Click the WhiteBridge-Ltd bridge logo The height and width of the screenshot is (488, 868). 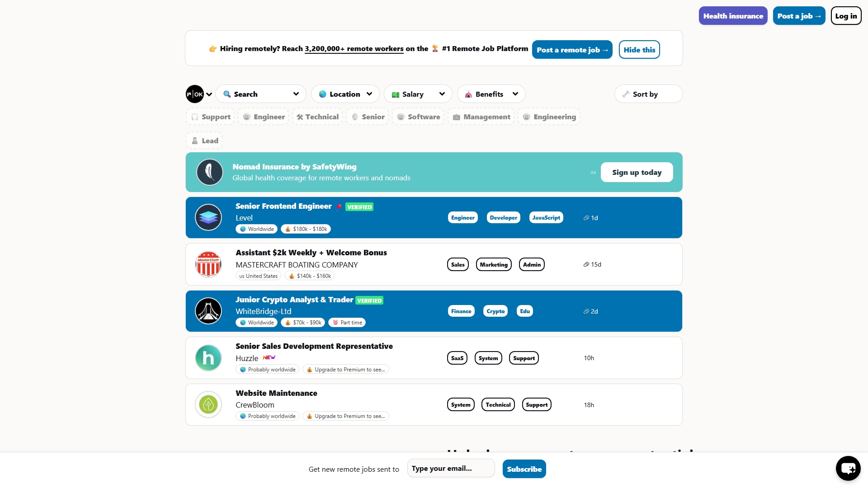point(208,311)
